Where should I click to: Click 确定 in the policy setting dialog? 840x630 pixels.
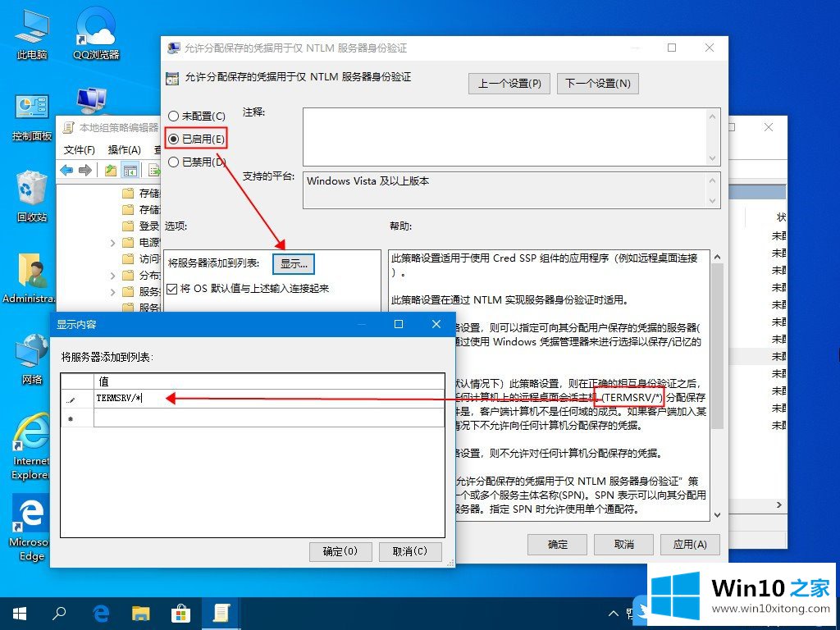coord(558,545)
